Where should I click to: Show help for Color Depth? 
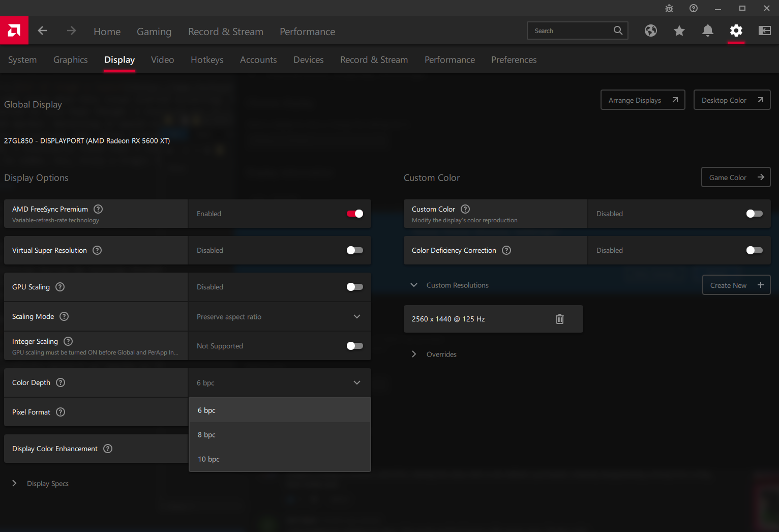(61, 382)
